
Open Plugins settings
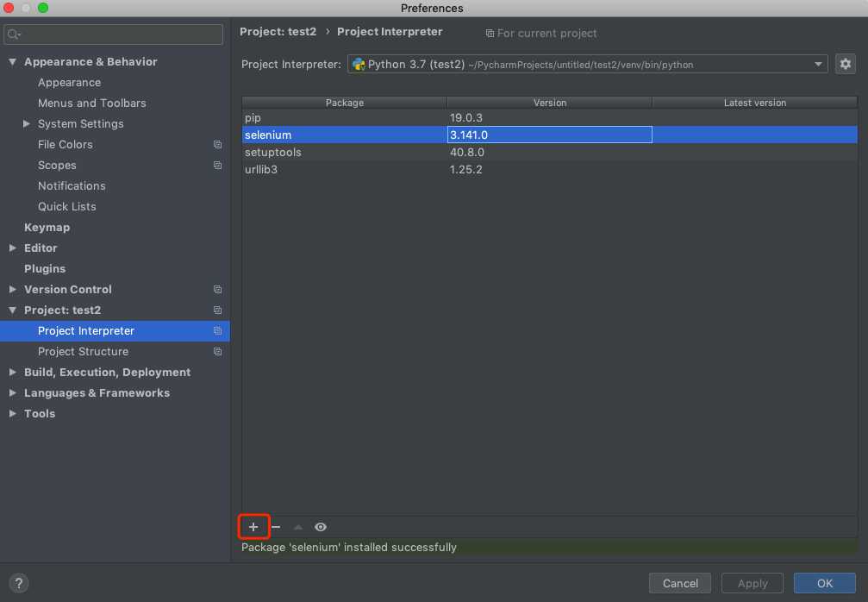tap(45, 268)
